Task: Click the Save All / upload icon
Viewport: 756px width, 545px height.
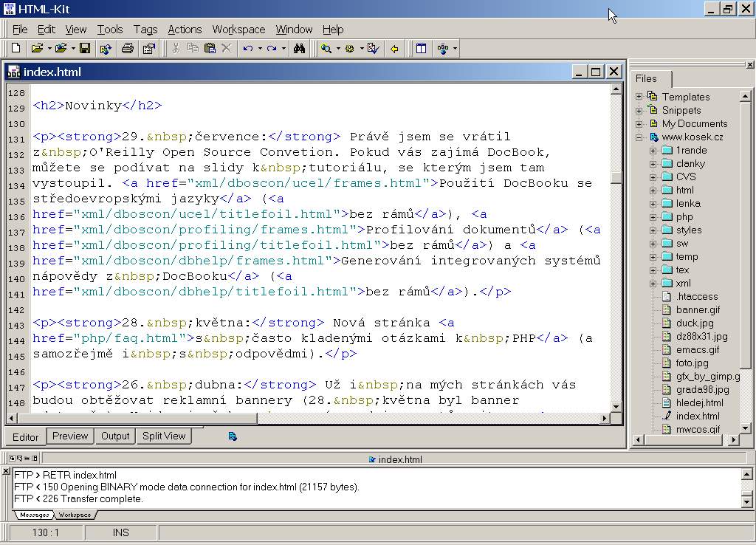Action: (x=106, y=48)
